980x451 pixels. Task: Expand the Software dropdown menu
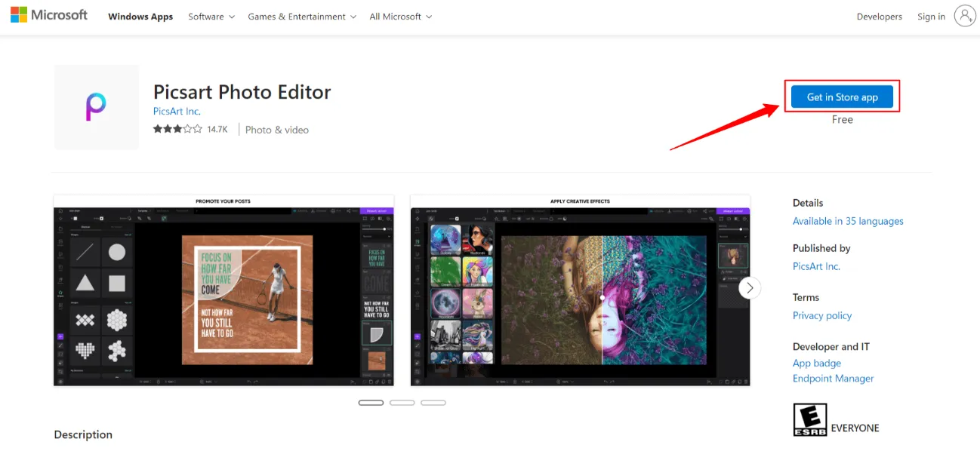(x=211, y=17)
